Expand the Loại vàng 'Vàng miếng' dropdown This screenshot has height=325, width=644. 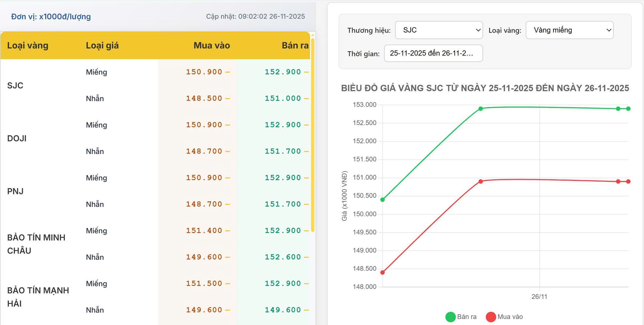click(569, 30)
